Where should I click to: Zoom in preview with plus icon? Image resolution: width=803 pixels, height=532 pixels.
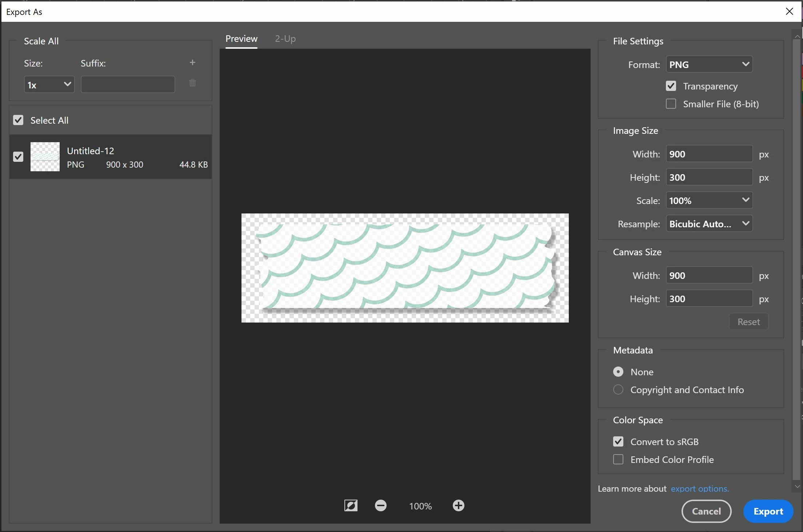[458, 505]
